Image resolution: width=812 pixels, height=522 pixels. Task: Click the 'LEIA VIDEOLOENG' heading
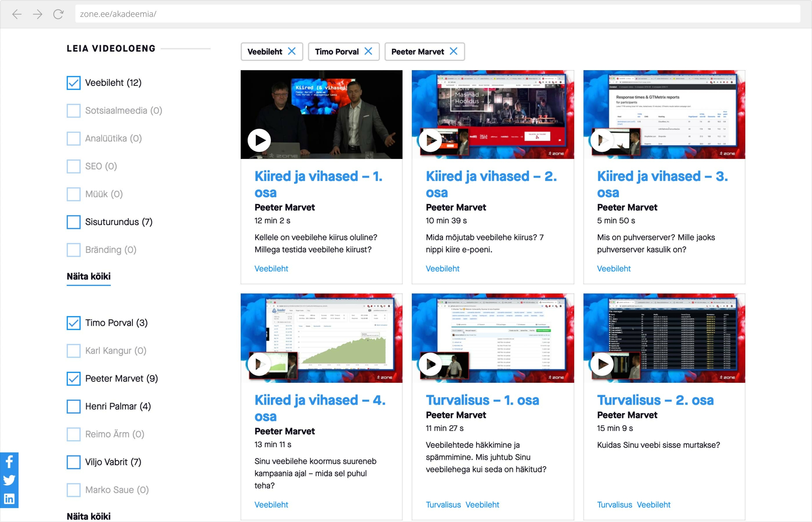pyautogui.click(x=111, y=49)
